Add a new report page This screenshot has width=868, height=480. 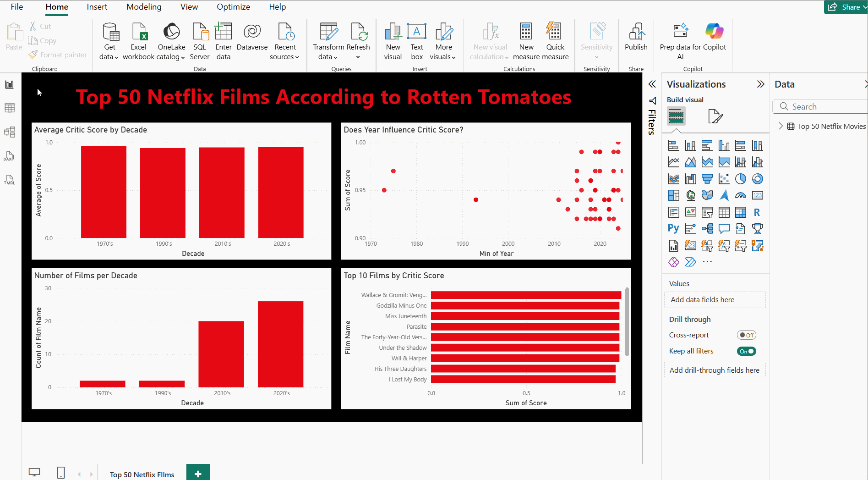(x=198, y=474)
